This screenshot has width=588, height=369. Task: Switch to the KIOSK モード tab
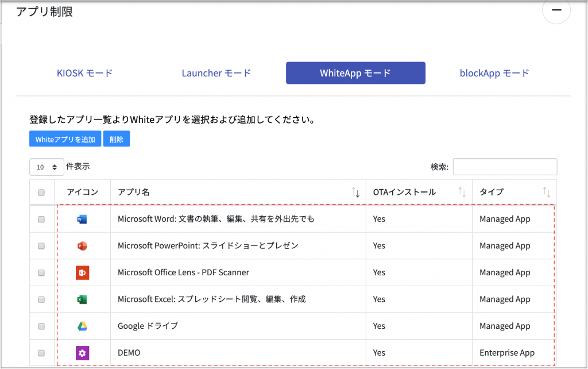(85, 73)
